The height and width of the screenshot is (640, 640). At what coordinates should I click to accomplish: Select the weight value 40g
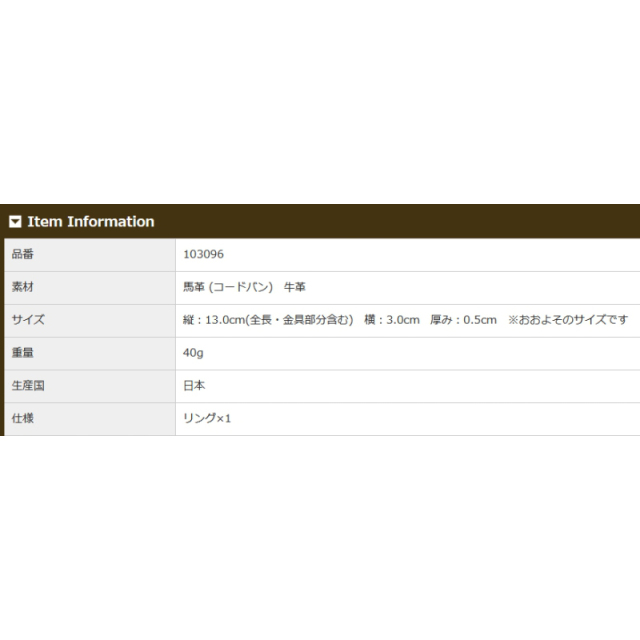pyautogui.click(x=193, y=353)
